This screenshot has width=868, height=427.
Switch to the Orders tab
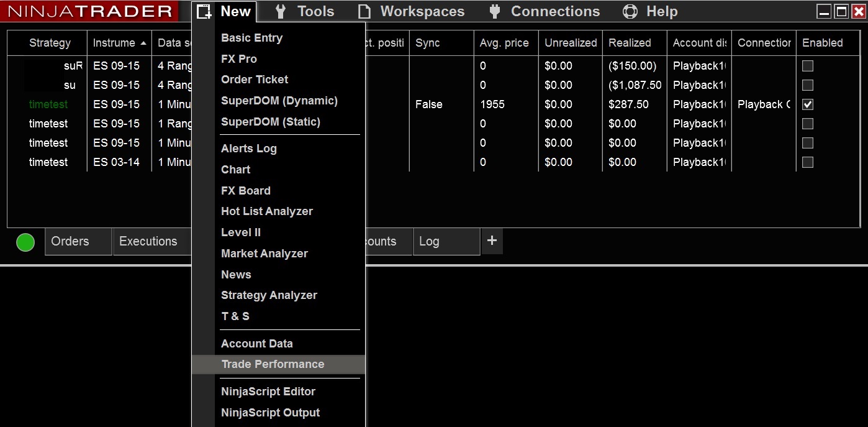(x=78, y=241)
